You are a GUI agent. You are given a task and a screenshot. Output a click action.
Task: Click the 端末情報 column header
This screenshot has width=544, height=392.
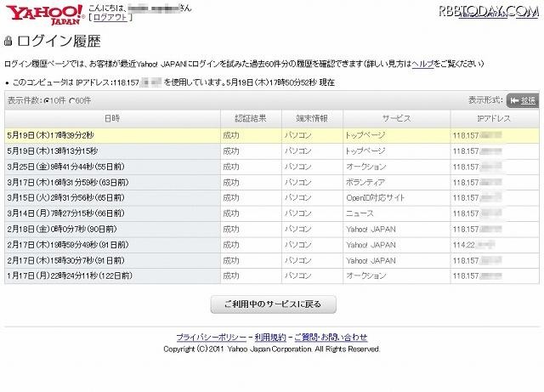[312, 118]
